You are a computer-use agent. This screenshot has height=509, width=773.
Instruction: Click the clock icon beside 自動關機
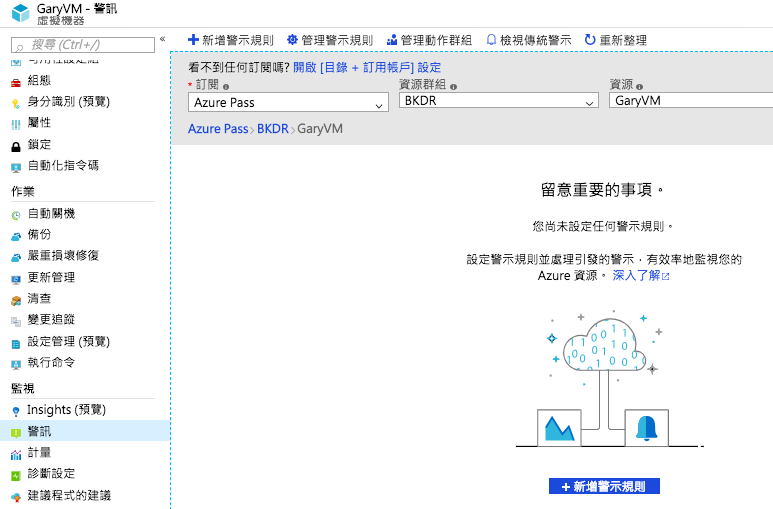coord(16,215)
